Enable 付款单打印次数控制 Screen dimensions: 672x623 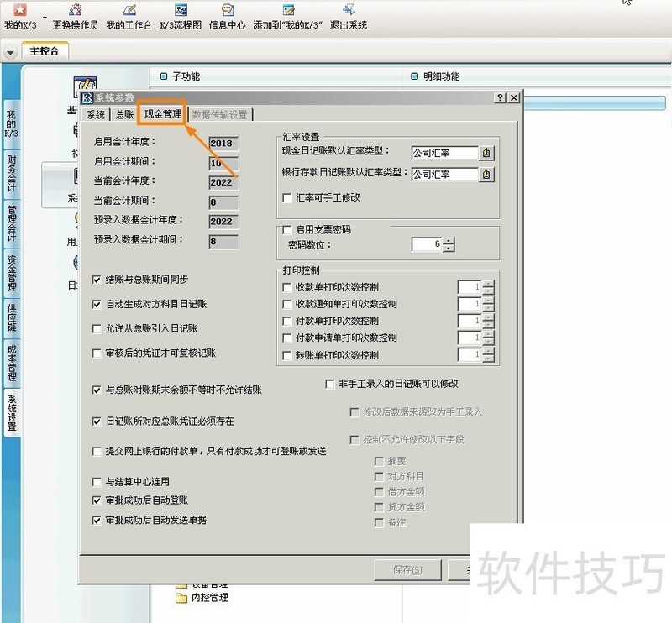coord(287,322)
